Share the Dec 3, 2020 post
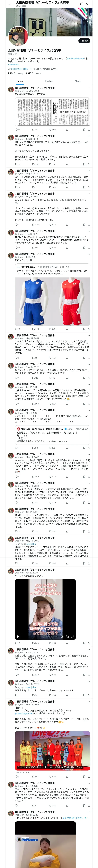Viewport: 98px width, 868px height. point(89,248)
